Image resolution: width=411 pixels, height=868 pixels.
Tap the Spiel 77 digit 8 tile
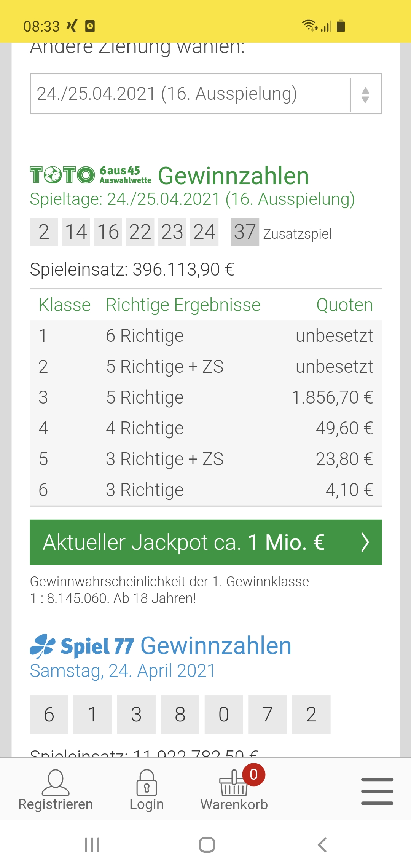click(x=180, y=715)
